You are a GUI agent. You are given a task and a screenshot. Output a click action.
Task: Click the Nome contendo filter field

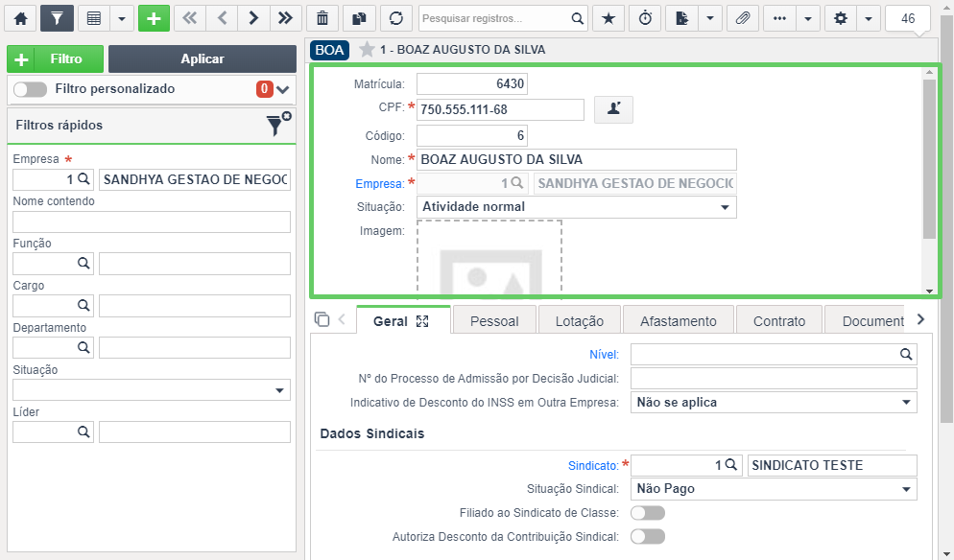[152, 222]
